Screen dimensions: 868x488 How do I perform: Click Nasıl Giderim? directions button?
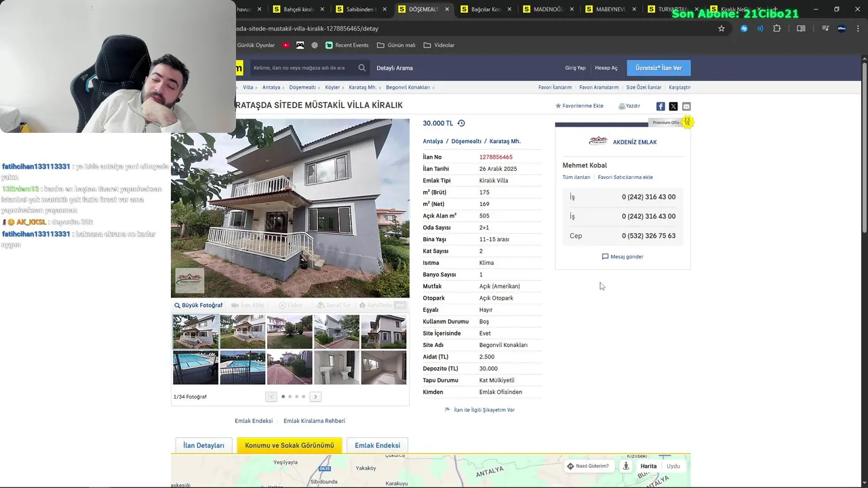coord(588,466)
